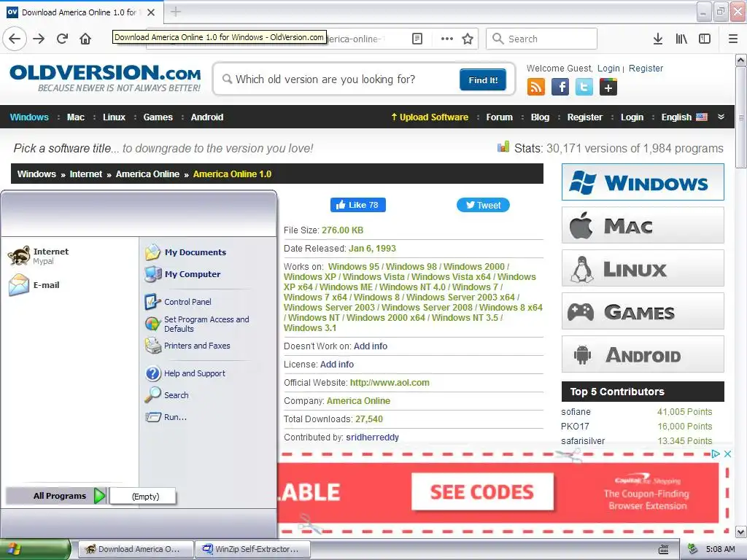
Task: Close the Download America Online tab
Action: [151, 12]
